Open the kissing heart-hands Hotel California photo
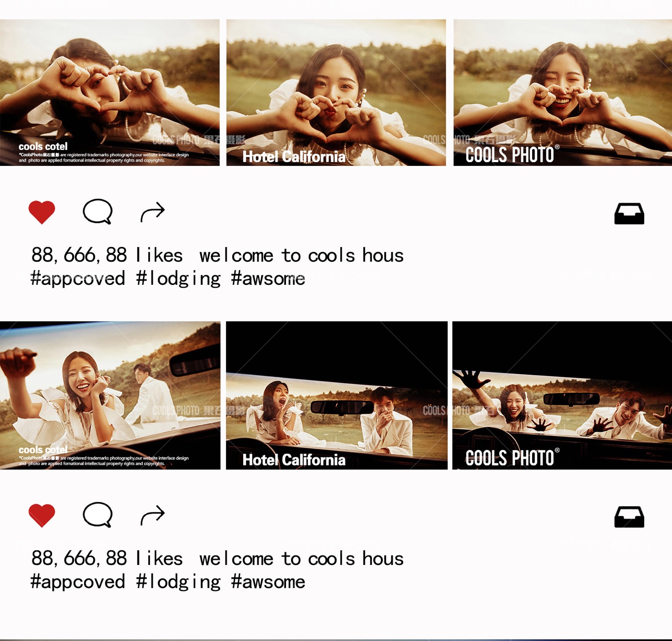This screenshot has height=641, width=672. (x=336, y=92)
